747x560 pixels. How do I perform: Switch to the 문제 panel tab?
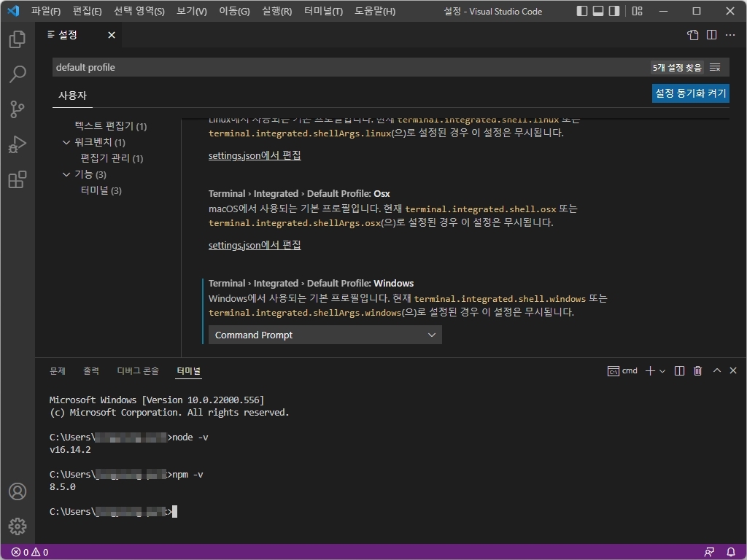pos(58,371)
